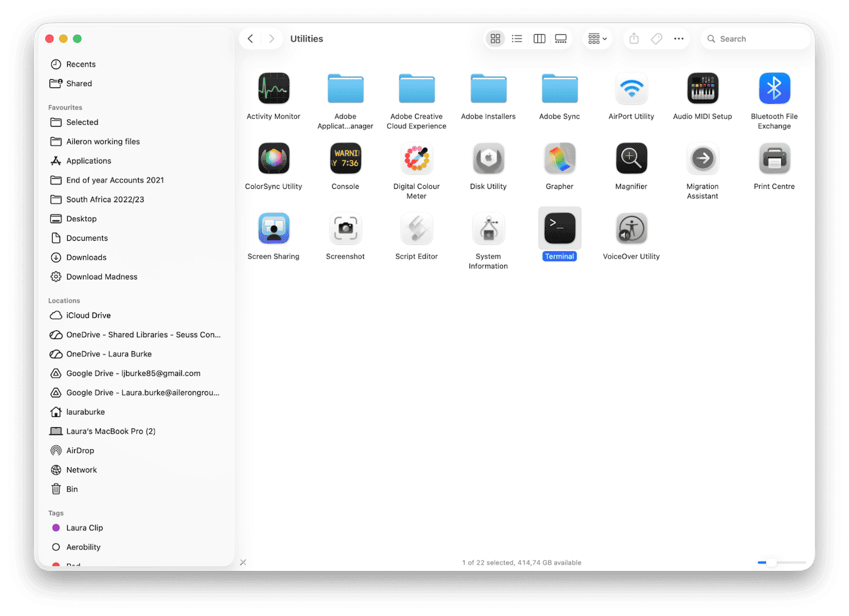This screenshot has height=616, width=849.
Task: Open the Group By dropdown
Action: pos(597,39)
